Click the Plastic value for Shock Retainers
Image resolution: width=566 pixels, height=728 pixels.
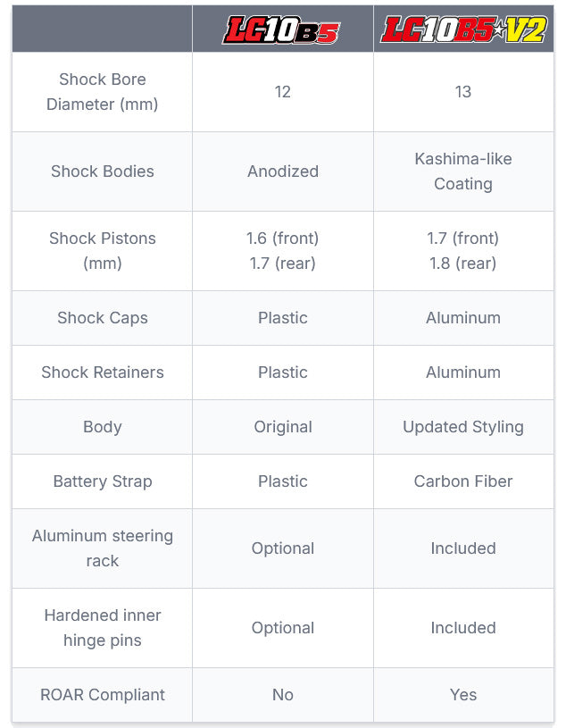pos(283,372)
